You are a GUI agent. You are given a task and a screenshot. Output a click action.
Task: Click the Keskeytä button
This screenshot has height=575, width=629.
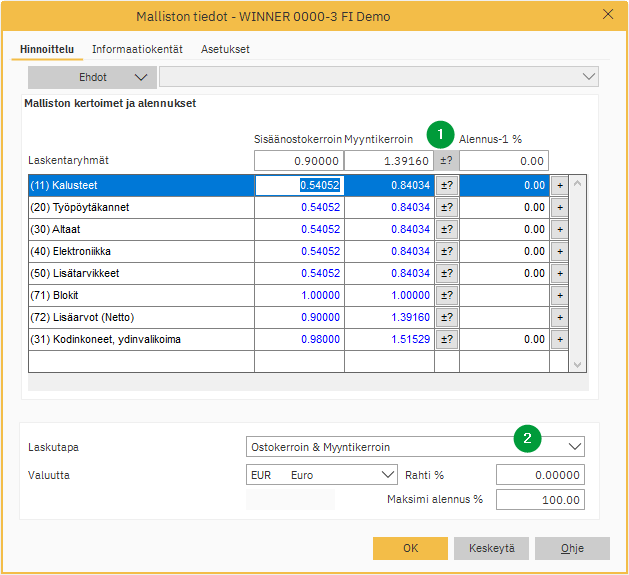pos(491,548)
